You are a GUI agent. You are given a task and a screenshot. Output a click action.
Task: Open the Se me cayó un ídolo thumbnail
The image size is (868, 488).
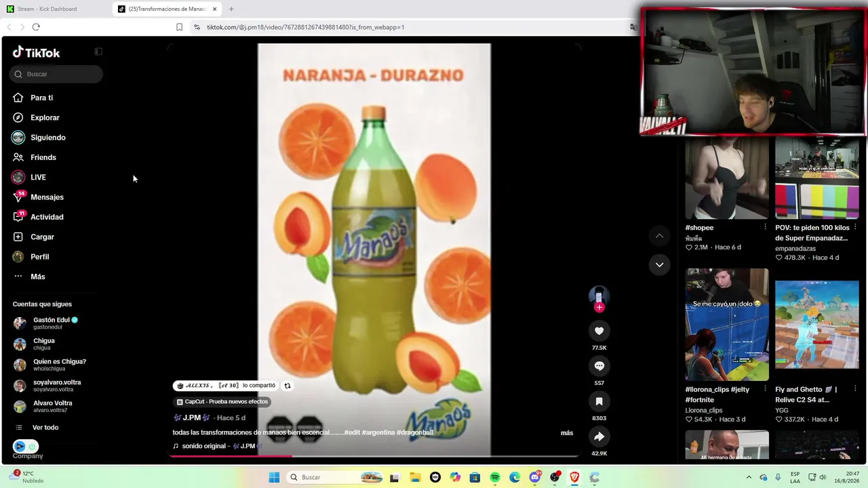click(727, 325)
